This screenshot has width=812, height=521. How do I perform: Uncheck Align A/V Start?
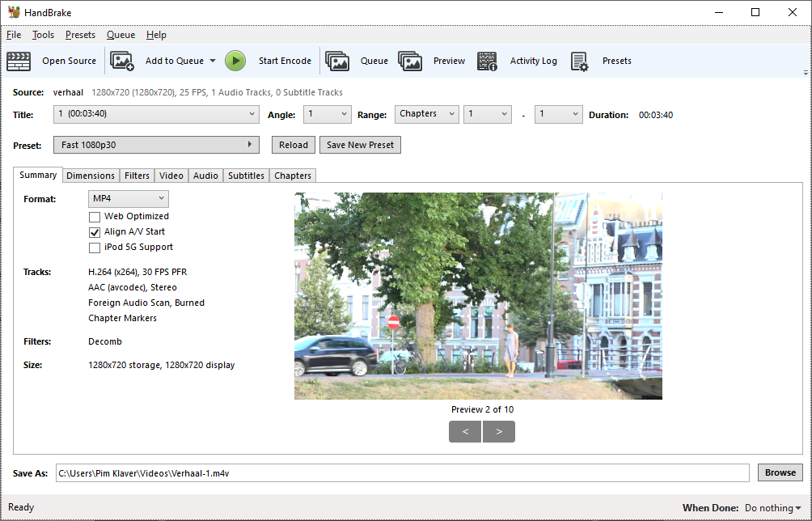coord(95,232)
